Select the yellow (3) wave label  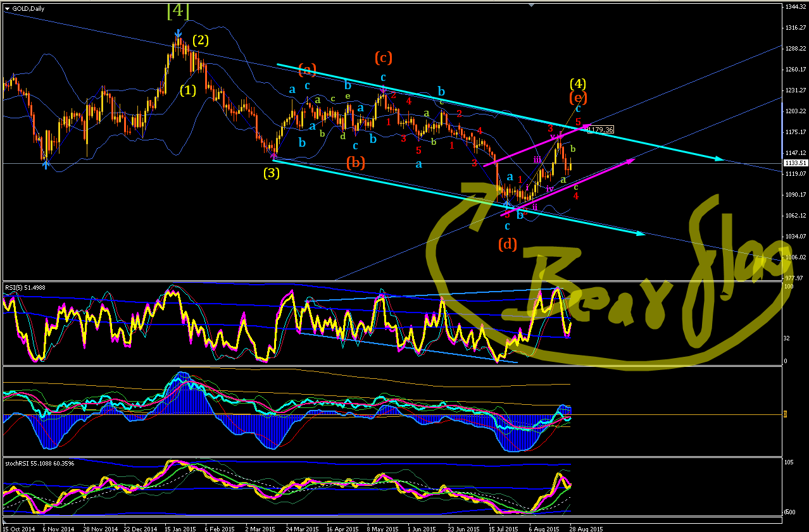tap(272, 173)
